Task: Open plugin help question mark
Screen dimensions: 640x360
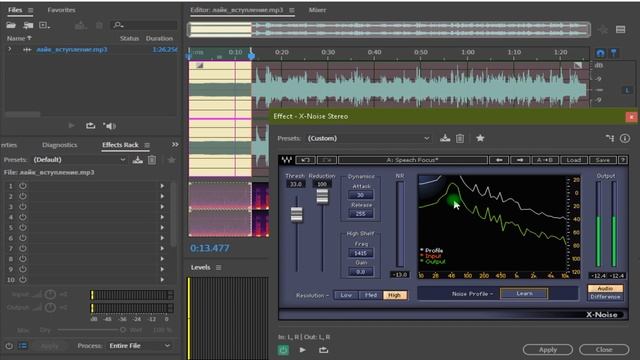Action: tap(622, 160)
